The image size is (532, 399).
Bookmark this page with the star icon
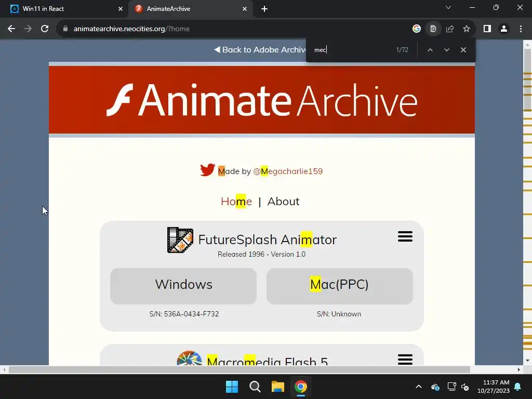pyautogui.click(x=467, y=29)
